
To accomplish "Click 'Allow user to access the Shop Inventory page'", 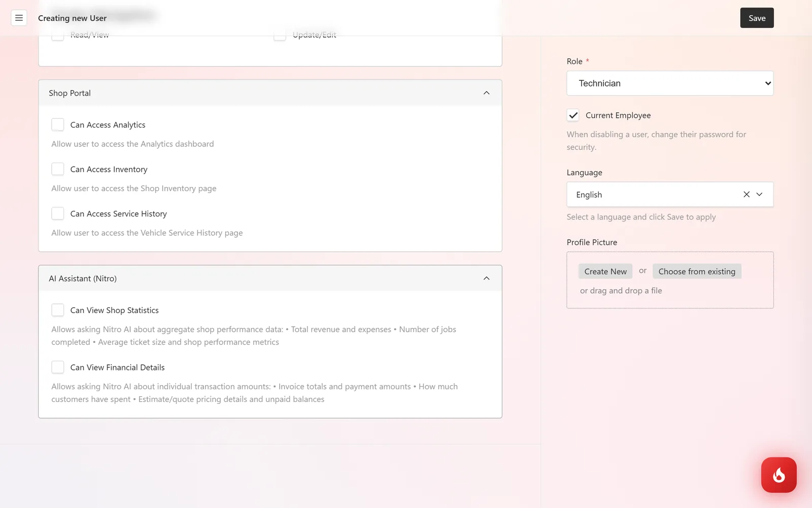I will pos(134,188).
